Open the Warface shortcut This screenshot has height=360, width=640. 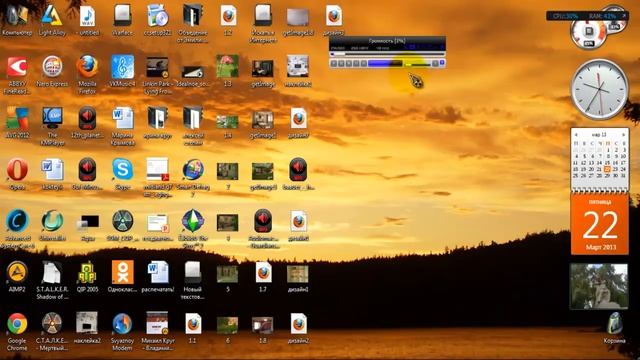pyautogui.click(x=122, y=19)
